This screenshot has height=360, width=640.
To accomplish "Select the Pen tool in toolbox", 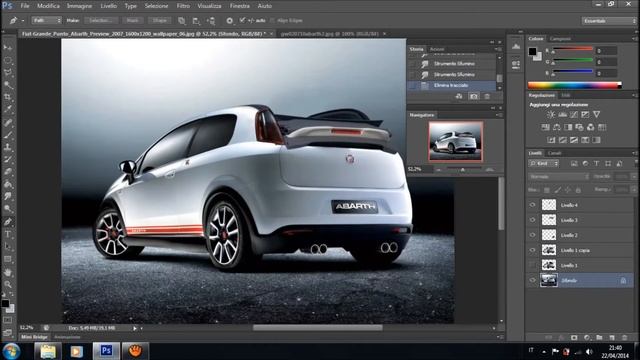I will pyautogui.click(x=8, y=222).
